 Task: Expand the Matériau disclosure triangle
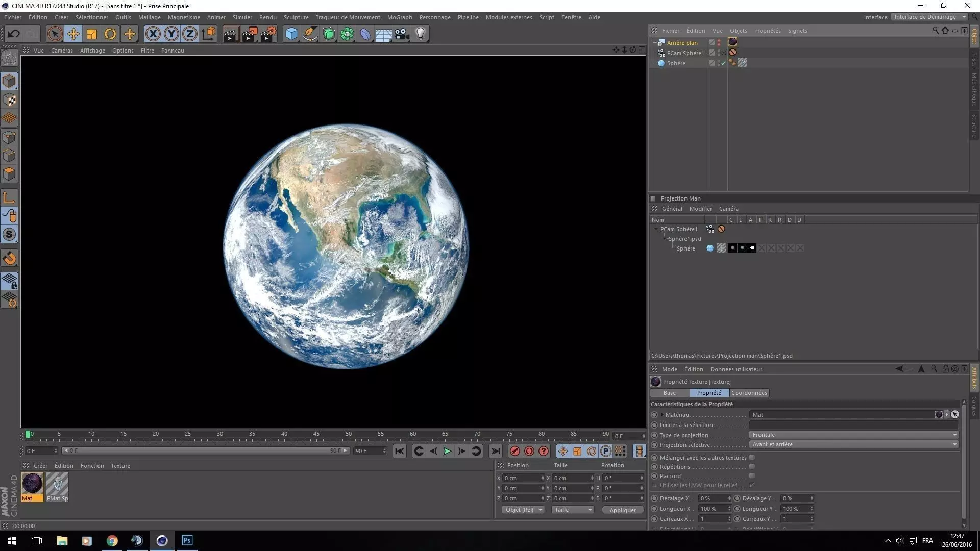(x=662, y=415)
